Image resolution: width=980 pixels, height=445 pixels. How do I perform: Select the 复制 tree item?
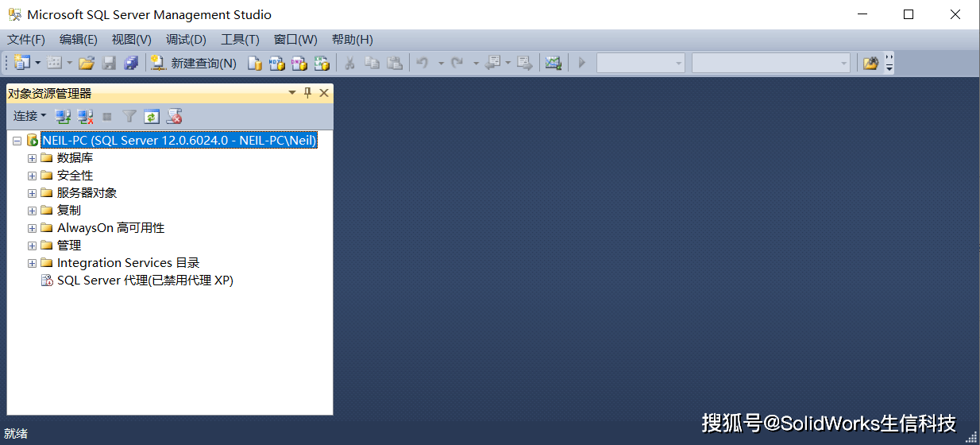click(69, 211)
